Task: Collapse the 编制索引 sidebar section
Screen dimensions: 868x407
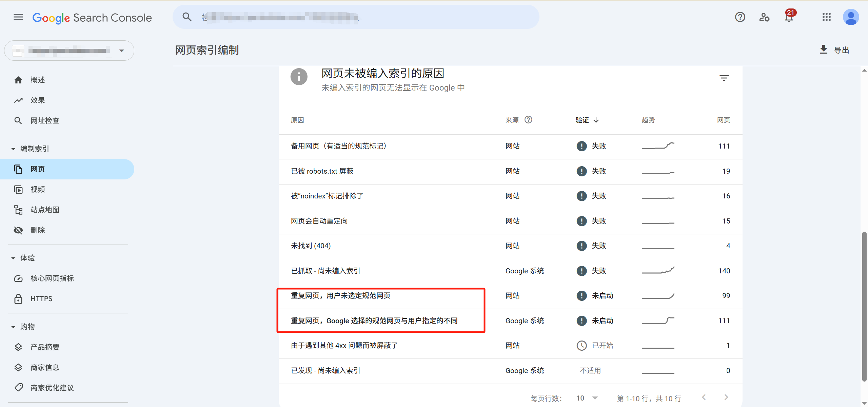Action: [13, 149]
